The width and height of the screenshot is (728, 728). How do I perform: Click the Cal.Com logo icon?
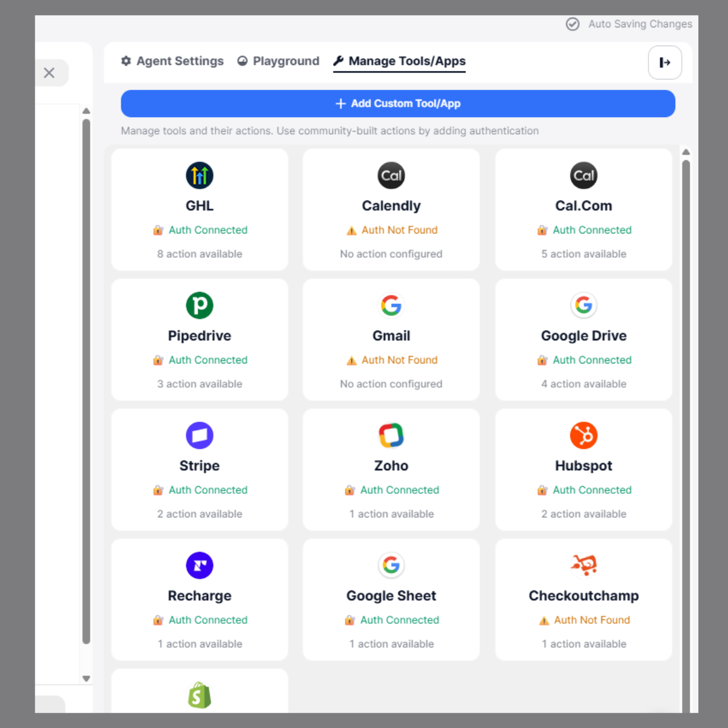pyautogui.click(x=584, y=175)
